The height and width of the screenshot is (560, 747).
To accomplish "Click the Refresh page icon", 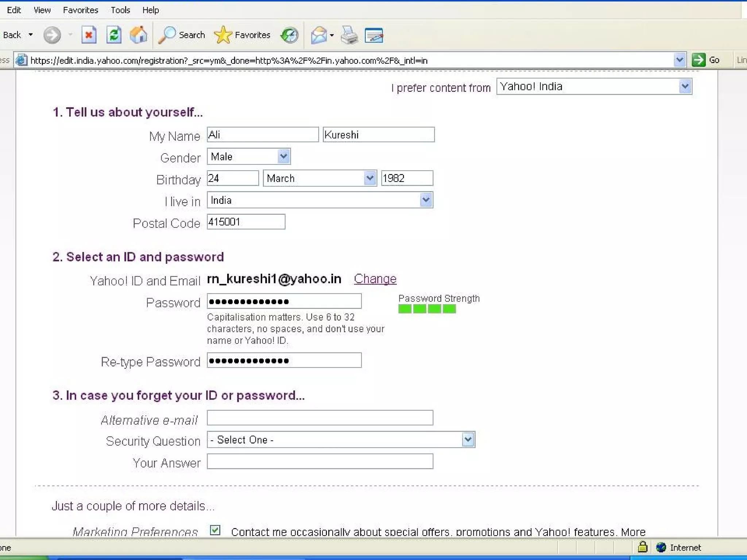I will (x=114, y=35).
